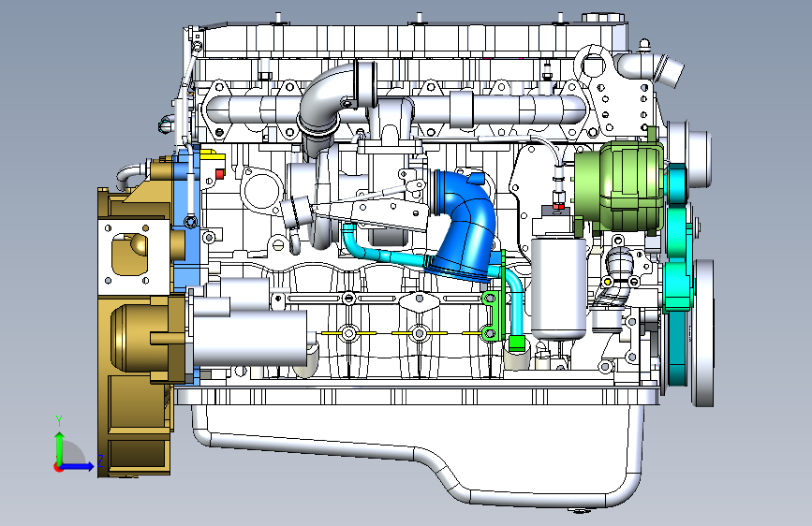Viewport: 812px width, 526px height.
Task: Select the small yellow part near flywheel housing
Action: pos(212,154)
